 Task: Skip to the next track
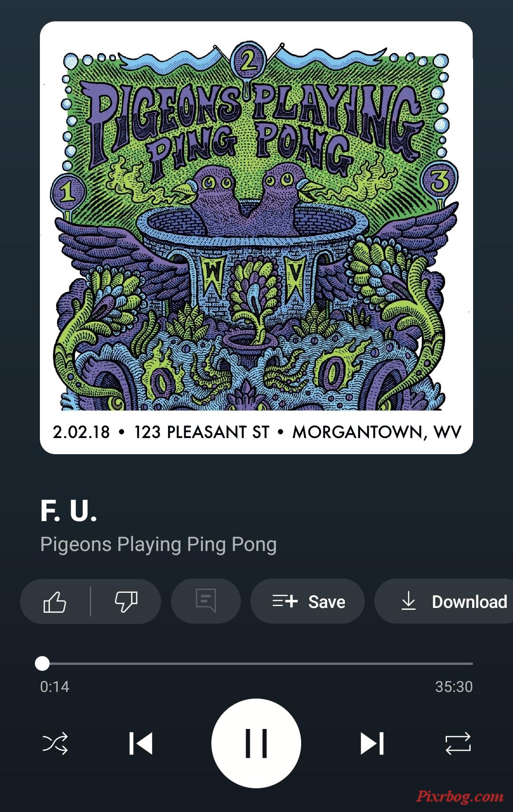click(x=372, y=743)
